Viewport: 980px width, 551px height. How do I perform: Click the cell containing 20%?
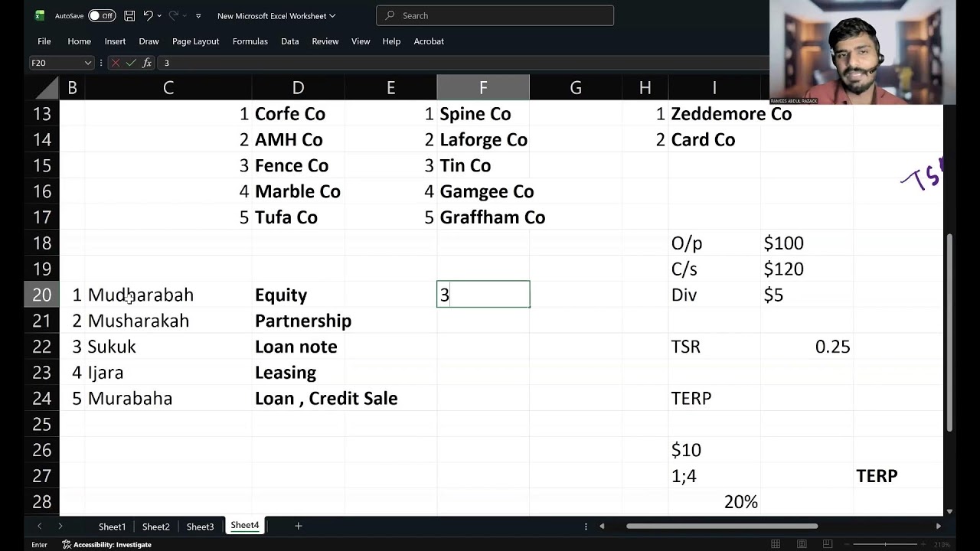tap(714, 502)
